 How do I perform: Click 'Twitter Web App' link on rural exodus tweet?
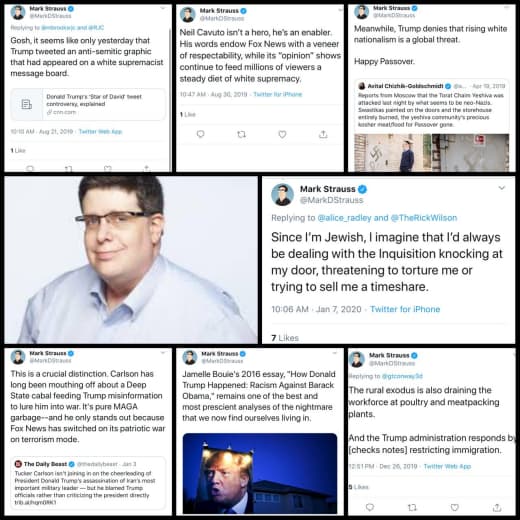coord(447,466)
